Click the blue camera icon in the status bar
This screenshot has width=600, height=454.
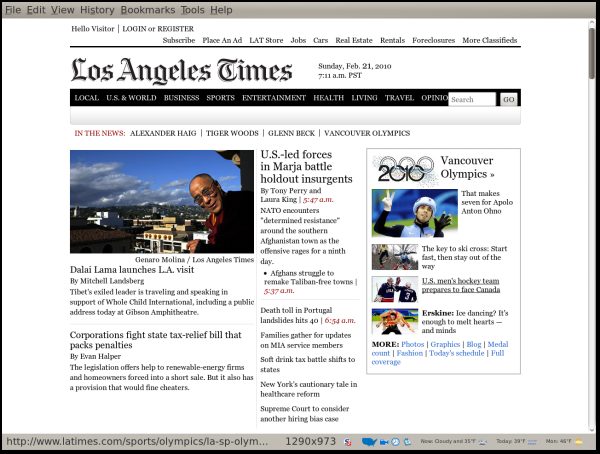pyautogui.click(x=384, y=442)
